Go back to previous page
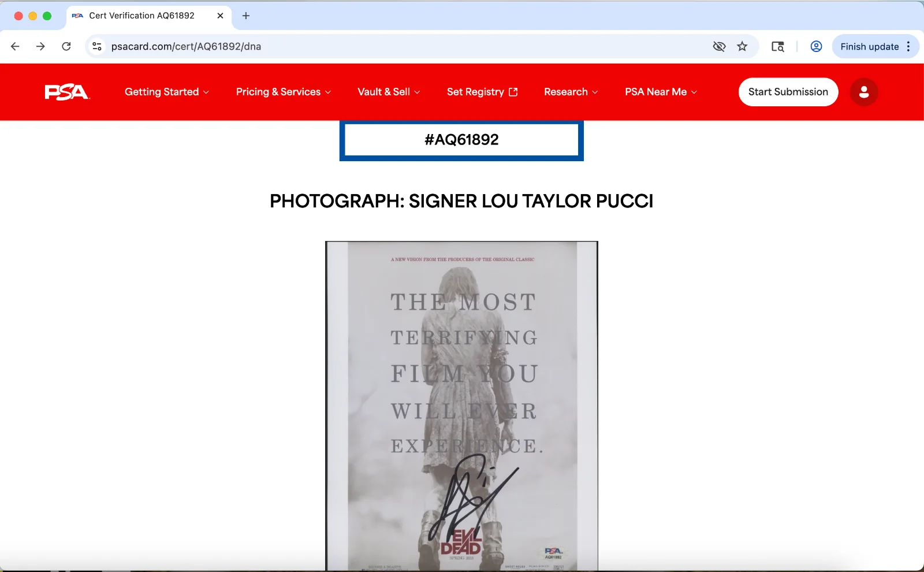This screenshot has height=572, width=924. point(15,46)
